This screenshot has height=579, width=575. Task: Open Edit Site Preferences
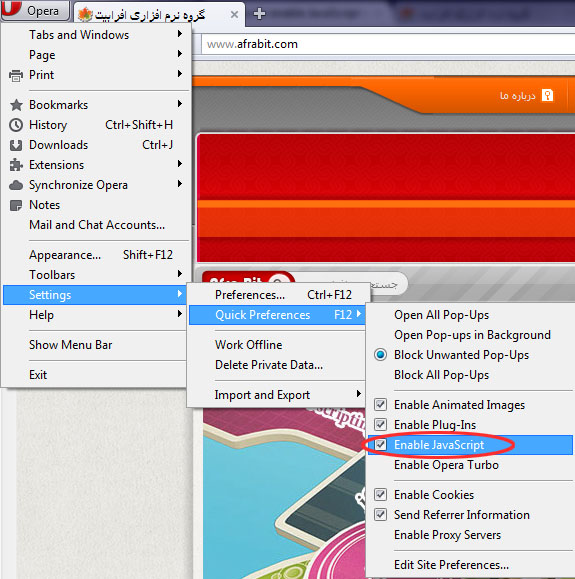pyautogui.click(x=470, y=565)
